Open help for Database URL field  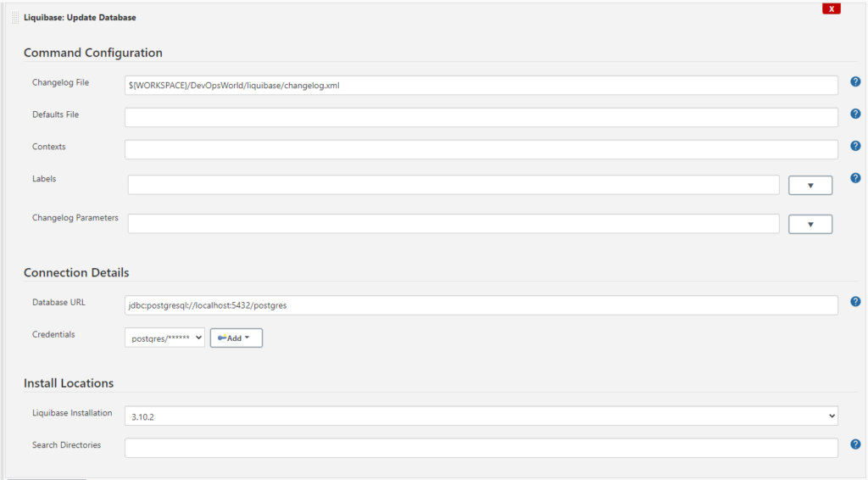pyautogui.click(x=855, y=302)
